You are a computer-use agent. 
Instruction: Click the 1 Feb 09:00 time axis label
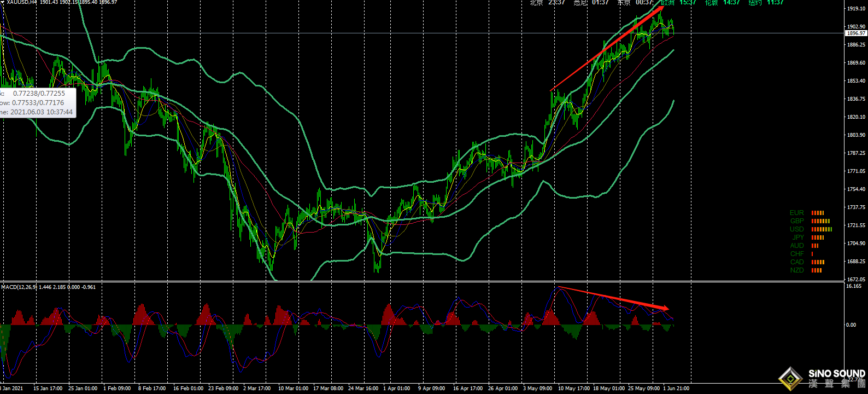117,389
